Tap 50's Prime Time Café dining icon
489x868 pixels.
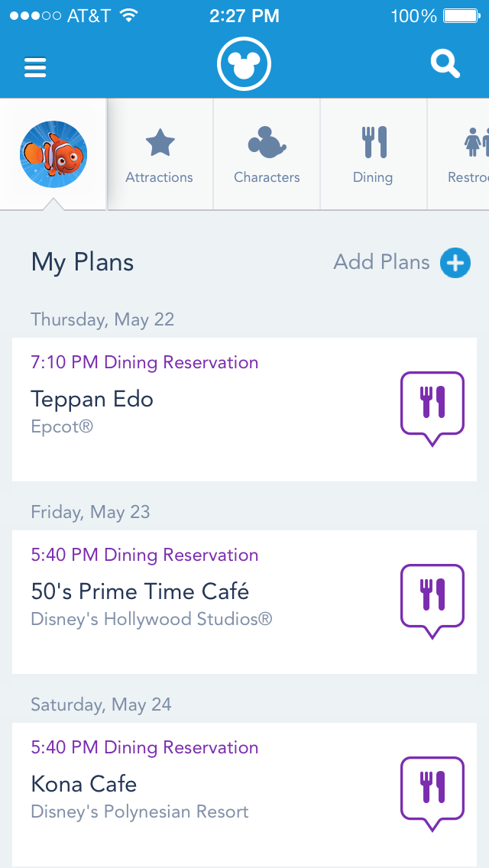pyautogui.click(x=432, y=598)
